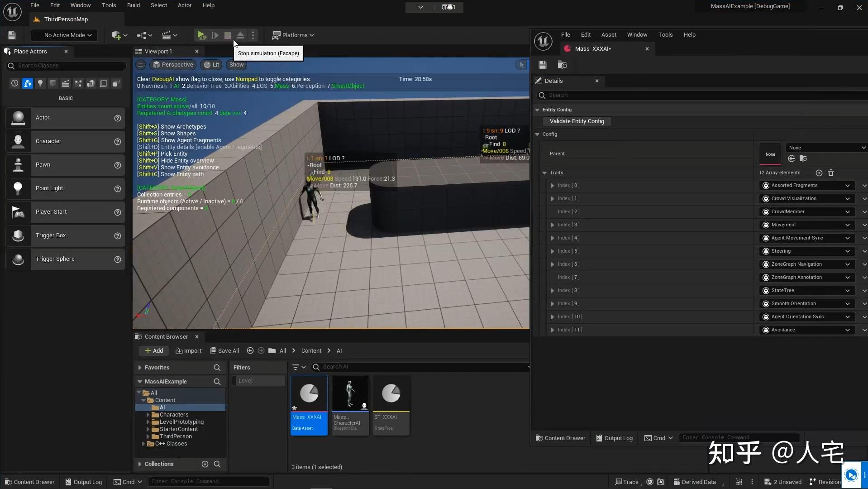Open help for Point Light actor
868x489 pixels.
click(x=118, y=189)
